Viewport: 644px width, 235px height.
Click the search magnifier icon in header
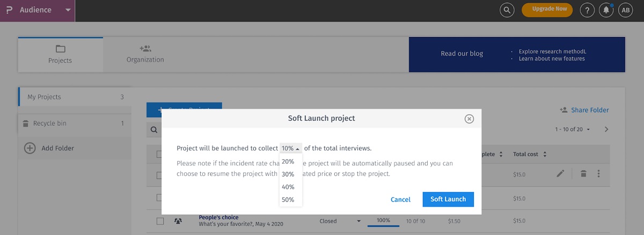pos(507,10)
